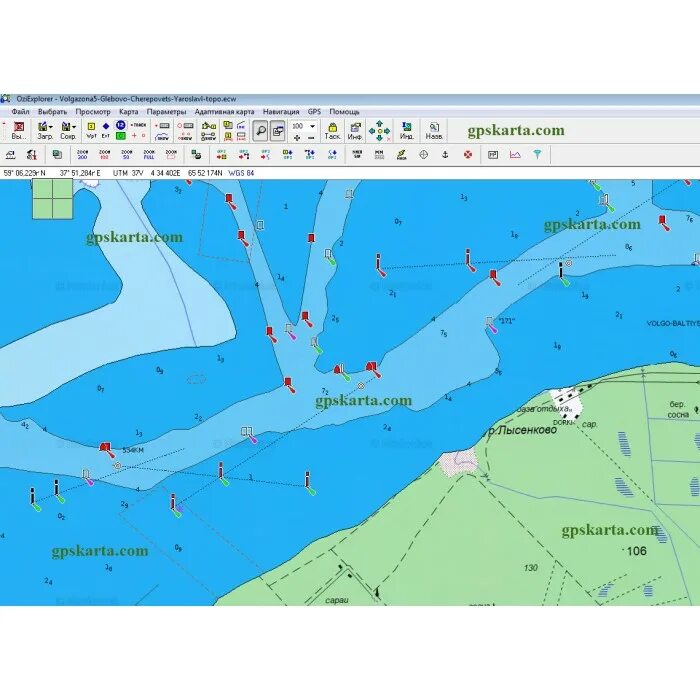The image size is (700, 700).
Task: Click the 106 elevation label on map
Action: coord(637,551)
